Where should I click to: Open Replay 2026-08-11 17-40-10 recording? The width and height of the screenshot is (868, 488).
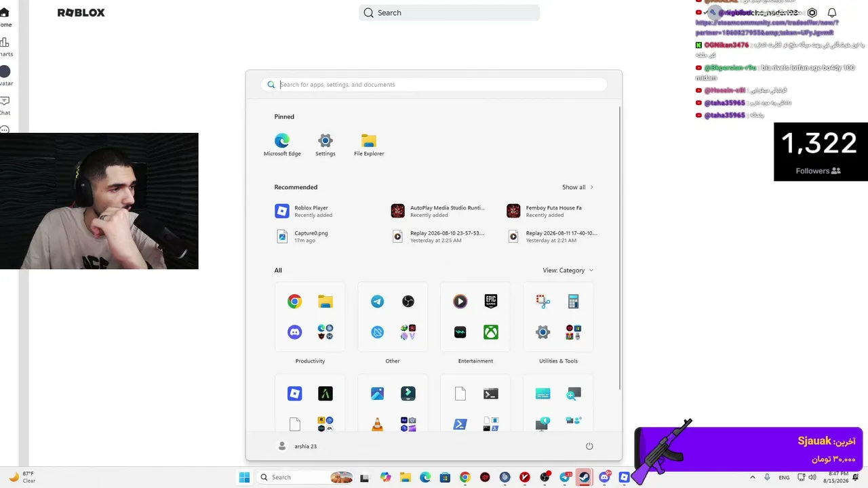[553, 237]
